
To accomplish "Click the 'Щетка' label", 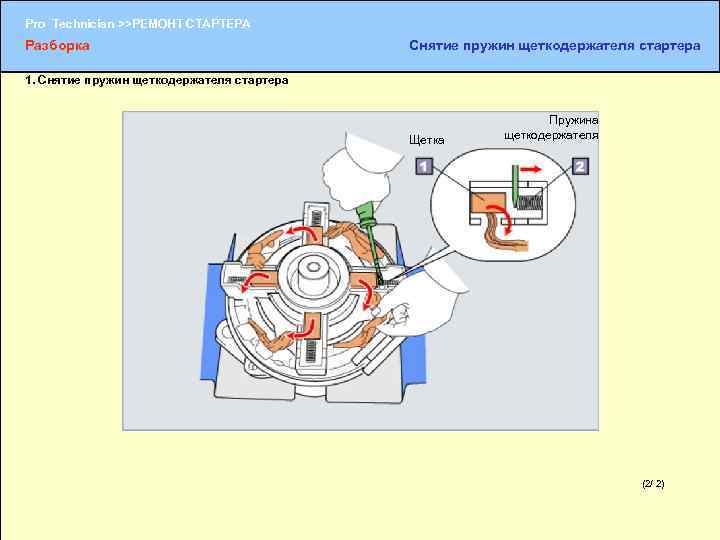I will pos(427,140).
